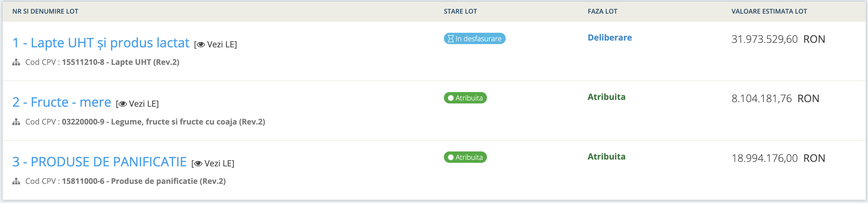Click the hourglass In desfasurare status badge
The image size is (868, 203).
474,39
